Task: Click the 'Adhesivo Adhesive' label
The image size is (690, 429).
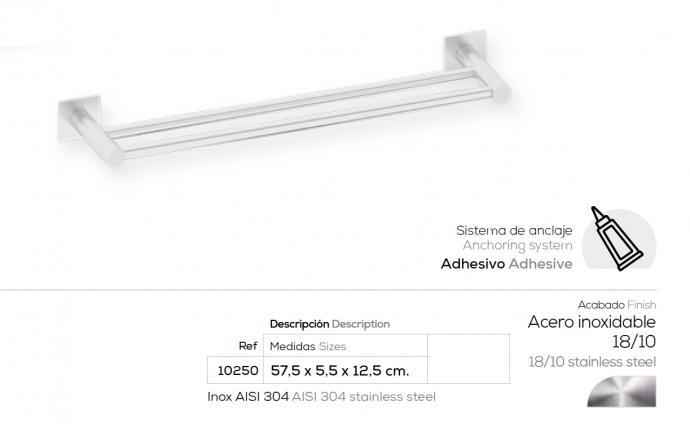Action: [x=506, y=264]
